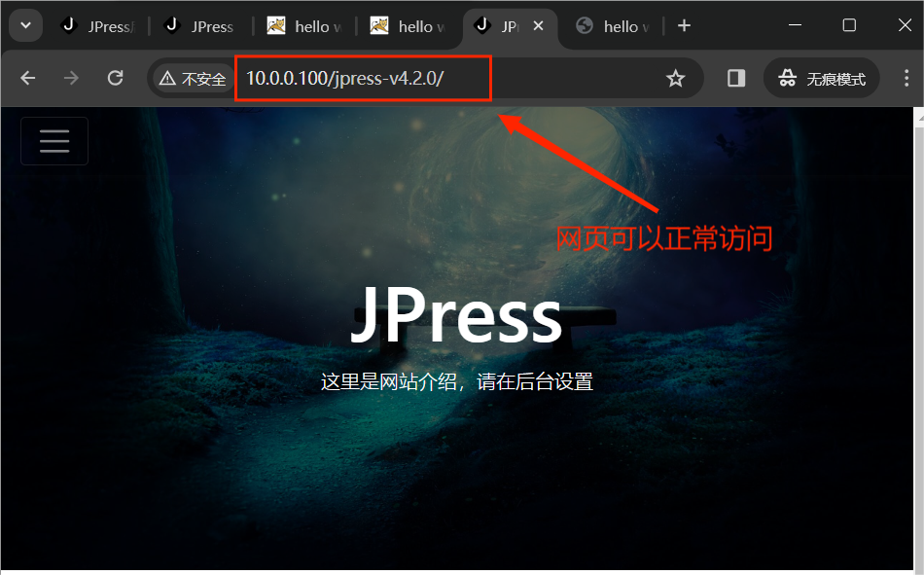Open a new tab with plus button
The height and width of the screenshot is (575, 924).
[684, 26]
